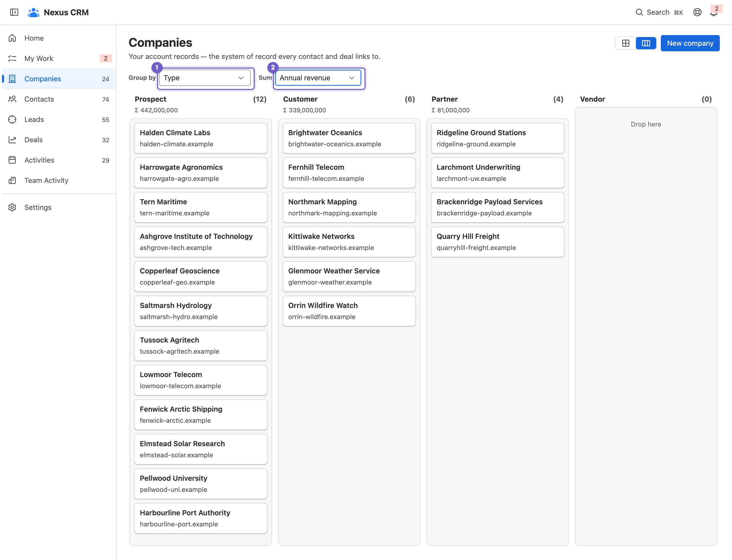Switch to board column view

point(646,43)
